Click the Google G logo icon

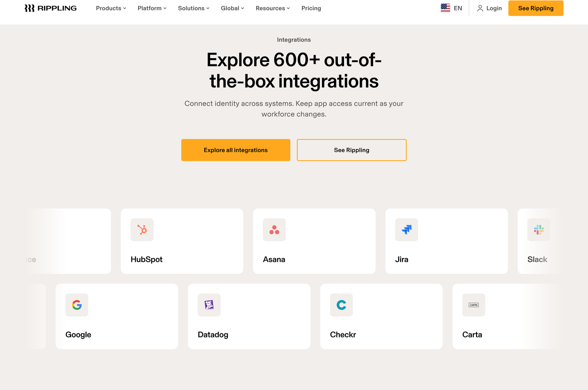pyautogui.click(x=77, y=305)
